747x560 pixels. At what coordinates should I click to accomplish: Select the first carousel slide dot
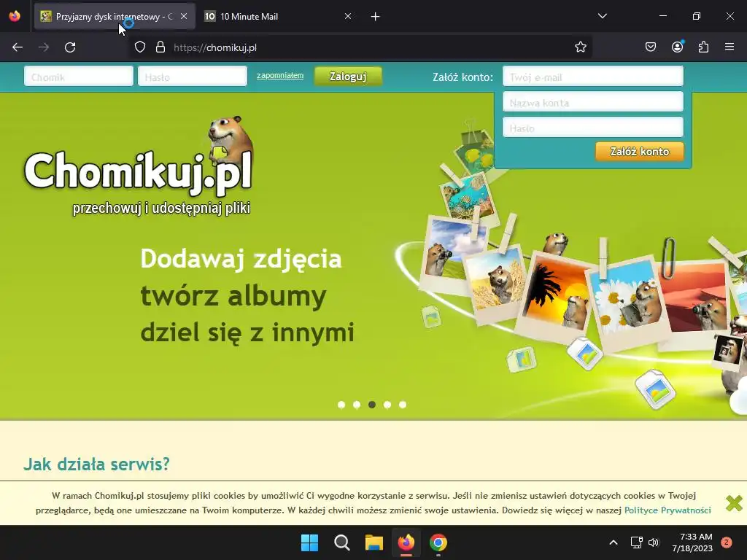[x=341, y=405]
